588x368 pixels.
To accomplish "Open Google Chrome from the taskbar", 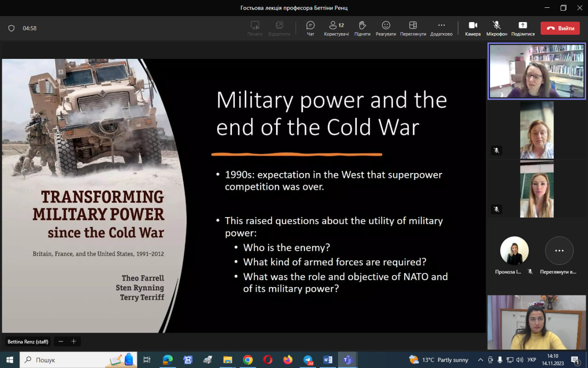I will (x=248, y=360).
